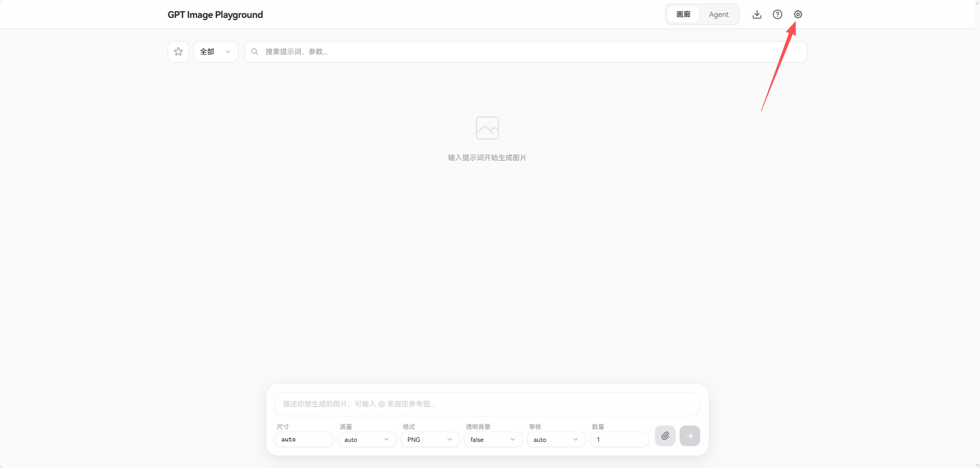The image size is (980, 468).
Task: Click the help question mark icon
Action: pyautogui.click(x=778, y=14)
